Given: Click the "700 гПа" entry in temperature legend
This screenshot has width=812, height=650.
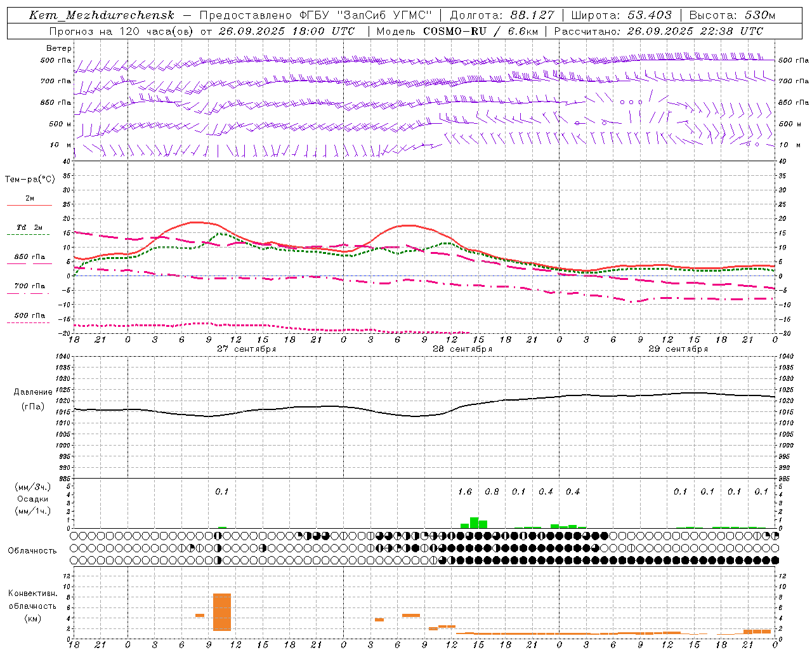Looking at the screenshot, I should pos(29,286).
